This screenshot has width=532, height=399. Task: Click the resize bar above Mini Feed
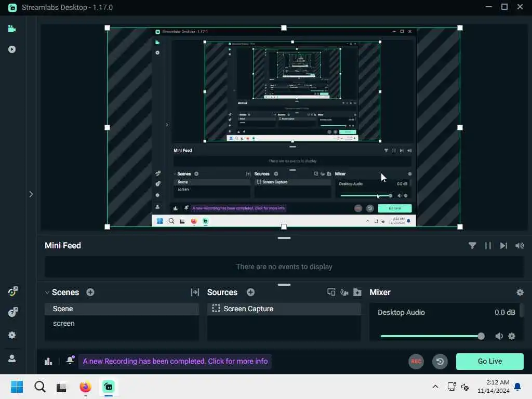pos(284,238)
